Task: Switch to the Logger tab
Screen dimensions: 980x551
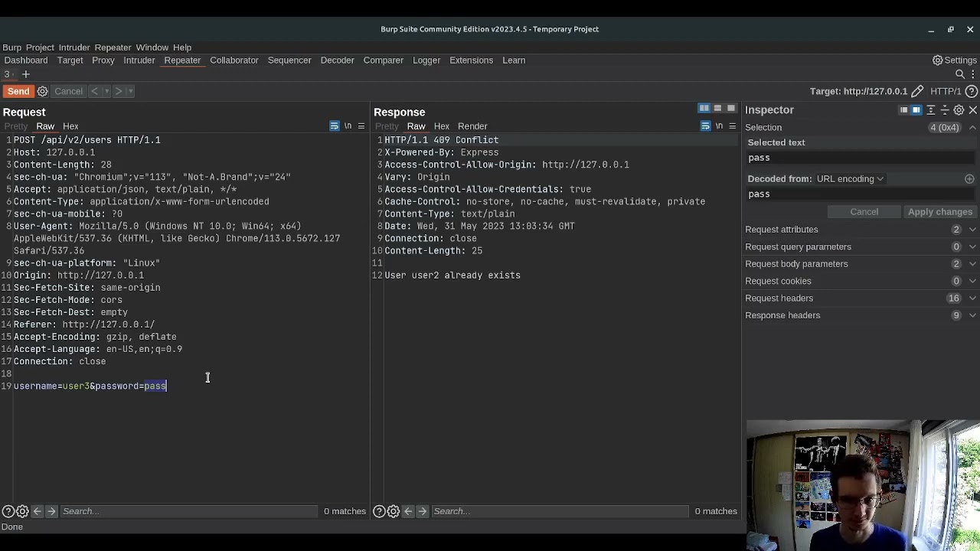Action: [426, 60]
